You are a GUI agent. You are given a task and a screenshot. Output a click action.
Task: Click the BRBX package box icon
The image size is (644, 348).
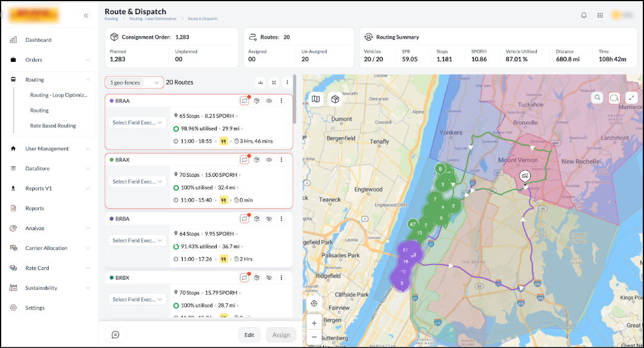click(x=257, y=278)
